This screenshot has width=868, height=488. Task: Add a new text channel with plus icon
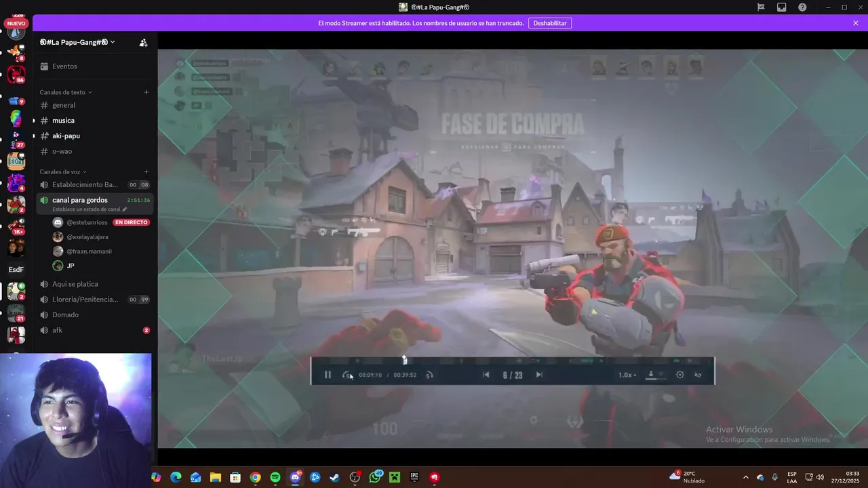pos(146,92)
